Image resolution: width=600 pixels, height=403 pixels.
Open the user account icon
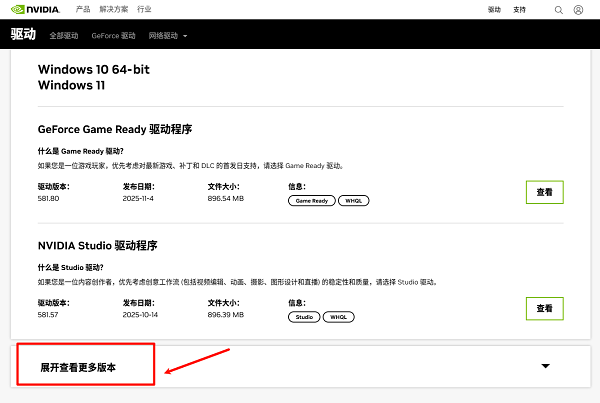[x=578, y=10]
